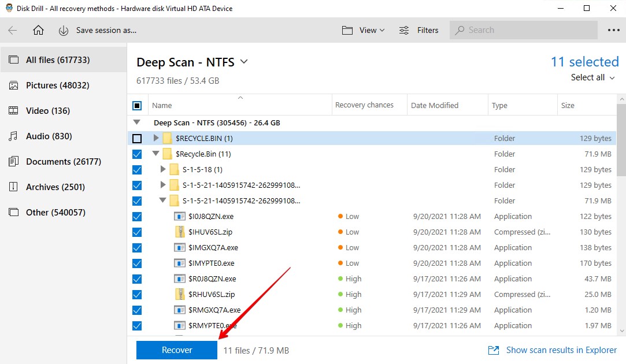626x364 pixels.
Task: Uncheck the $IMGXQ7A.exe checkbox
Action: pos(137,247)
